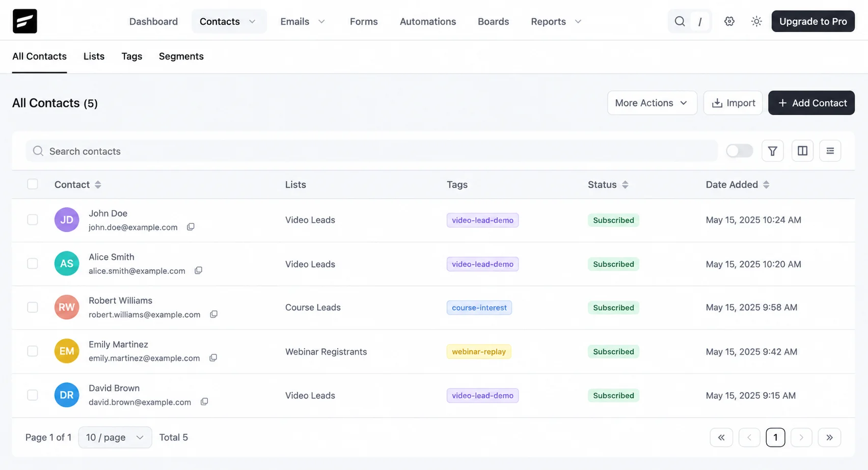Open Dashboard in top navigation
Image resolution: width=868 pixels, height=470 pixels.
(153, 21)
